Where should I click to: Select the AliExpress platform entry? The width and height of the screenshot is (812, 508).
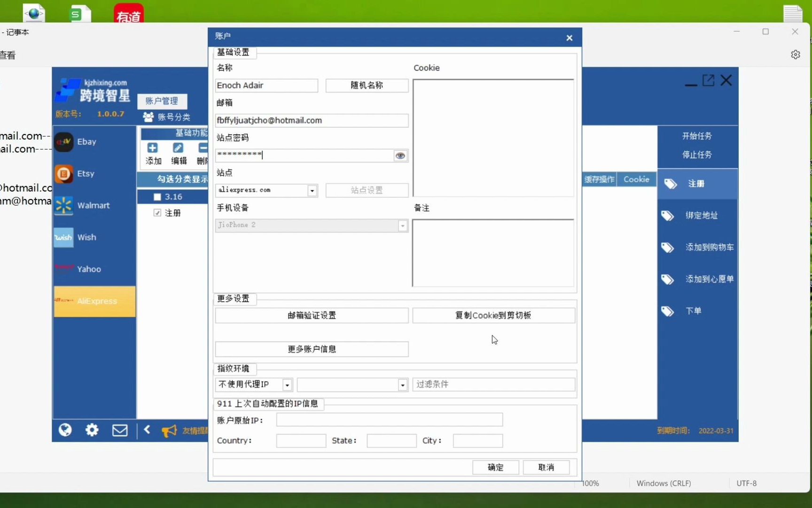[x=94, y=301]
